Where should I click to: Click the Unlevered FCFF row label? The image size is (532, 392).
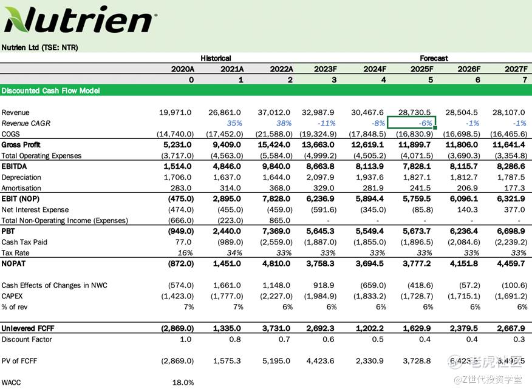coord(28,329)
